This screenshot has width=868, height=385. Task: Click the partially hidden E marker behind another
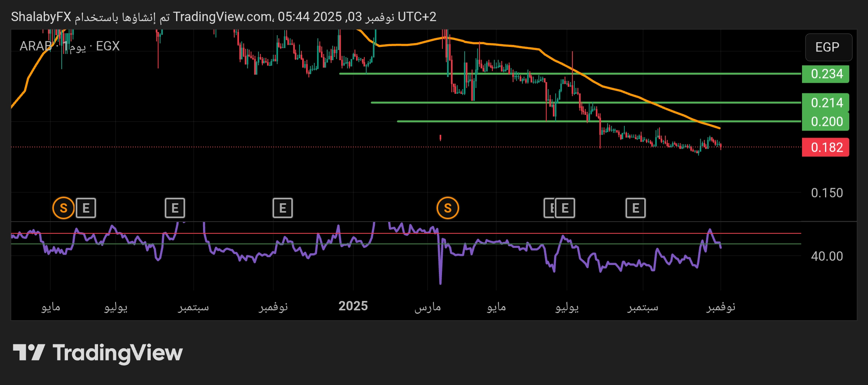click(x=549, y=208)
